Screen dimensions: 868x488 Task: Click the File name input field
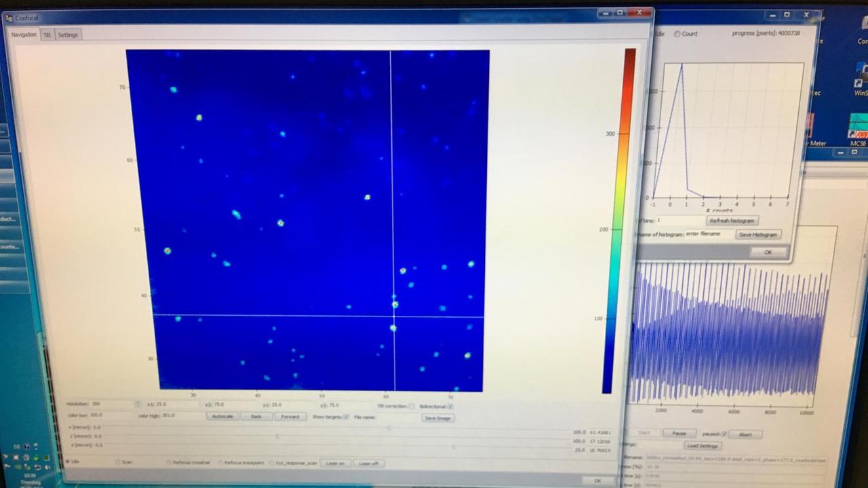tap(397, 418)
